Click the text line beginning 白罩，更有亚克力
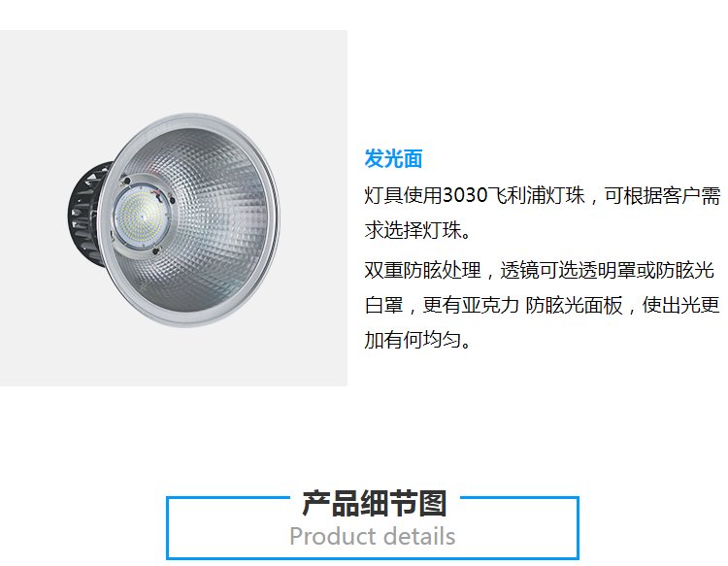Screen dimensions: 728x566 543,305
